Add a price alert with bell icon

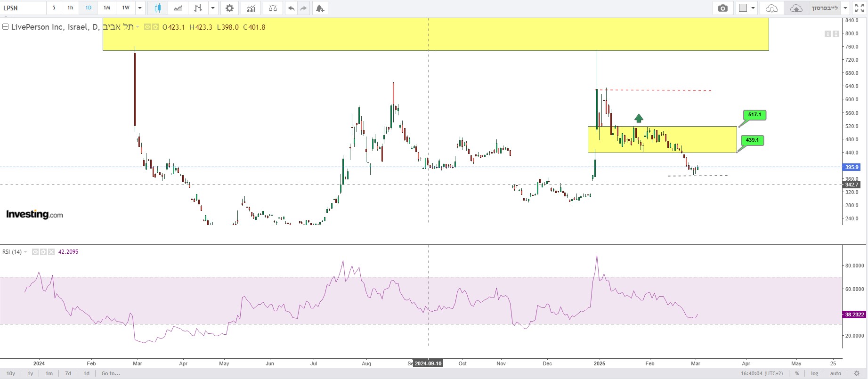click(320, 8)
